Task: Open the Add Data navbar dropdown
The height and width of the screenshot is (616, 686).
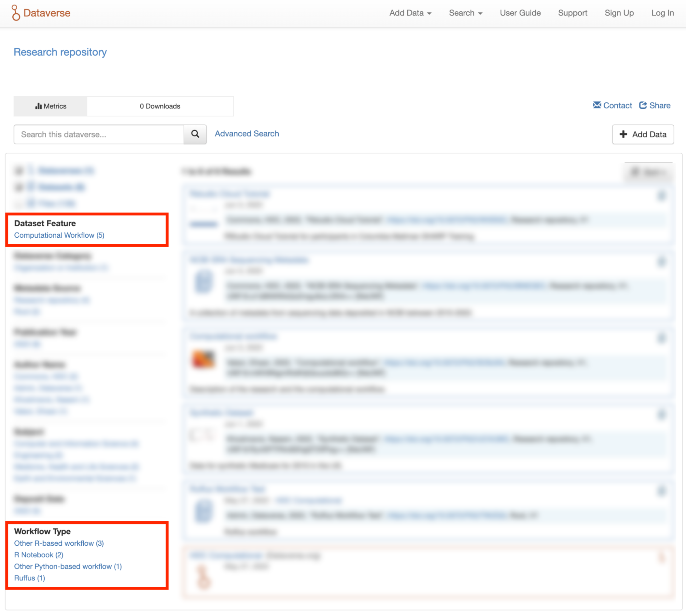Action: click(x=410, y=13)
